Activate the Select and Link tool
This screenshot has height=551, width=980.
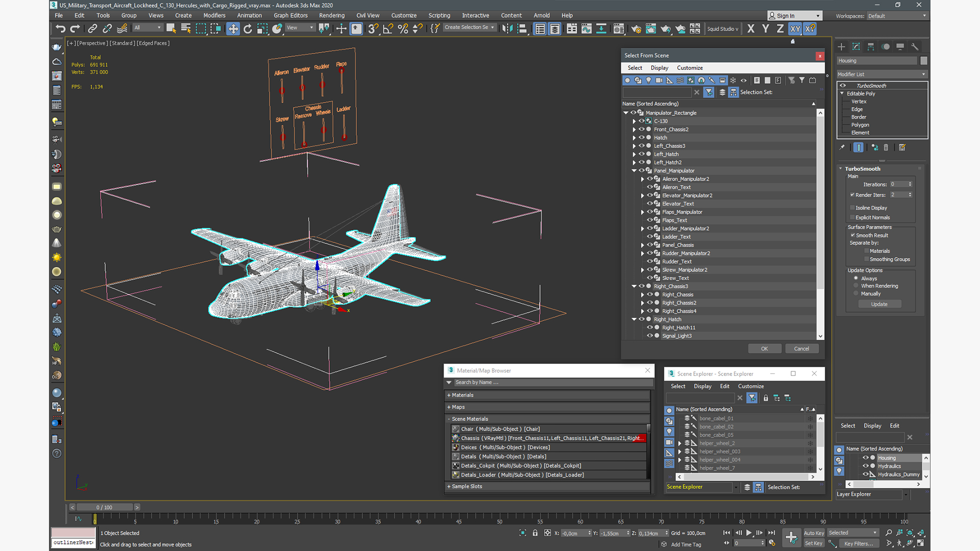(x=92, y=29)
